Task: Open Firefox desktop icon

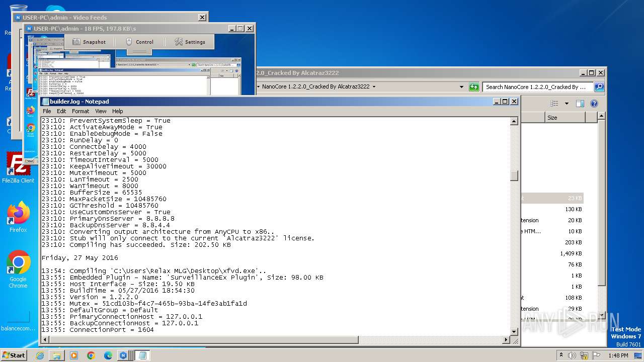Action: (18, 217)
